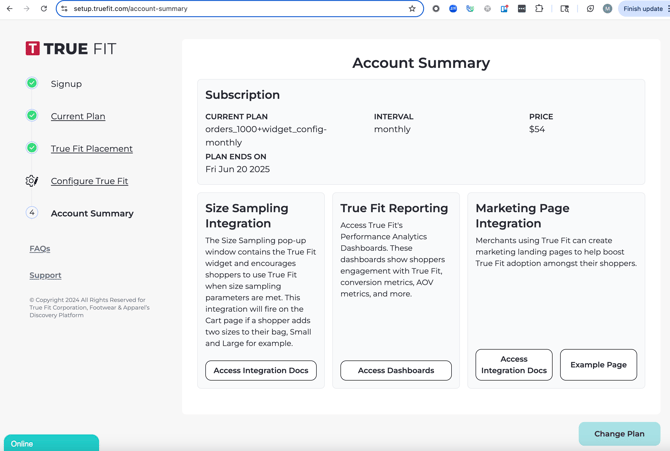The width and height of the screenshot is (670, 451).
Task: Go to the Current Plan step
Action: [x=78, y=116]
